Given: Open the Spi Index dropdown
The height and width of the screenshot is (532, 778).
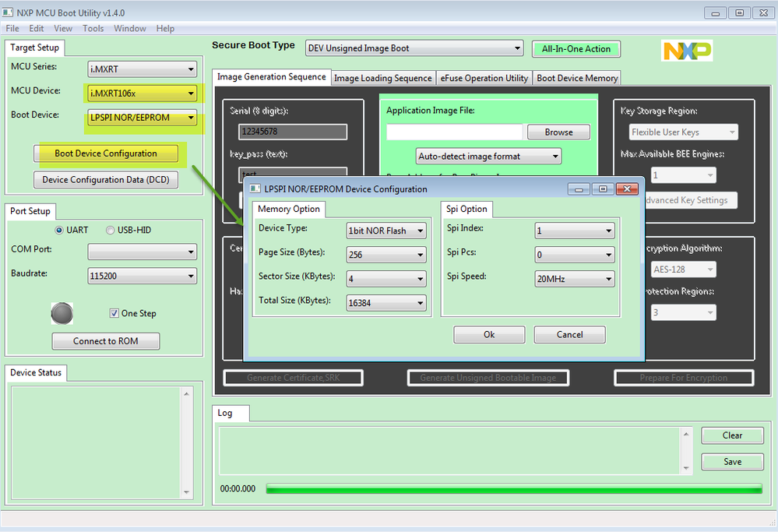Looking at the screenshot, I should (x=575, y=231).
